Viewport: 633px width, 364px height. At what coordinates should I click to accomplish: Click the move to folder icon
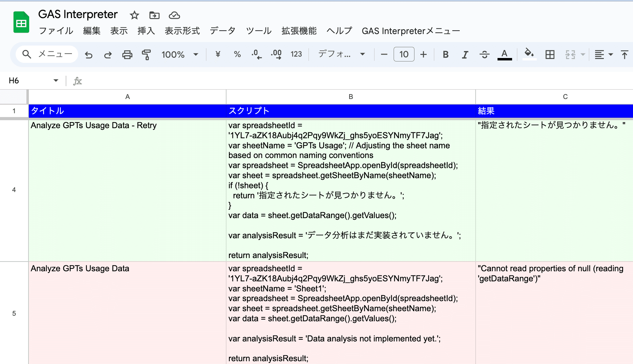(x=154, y=15)
